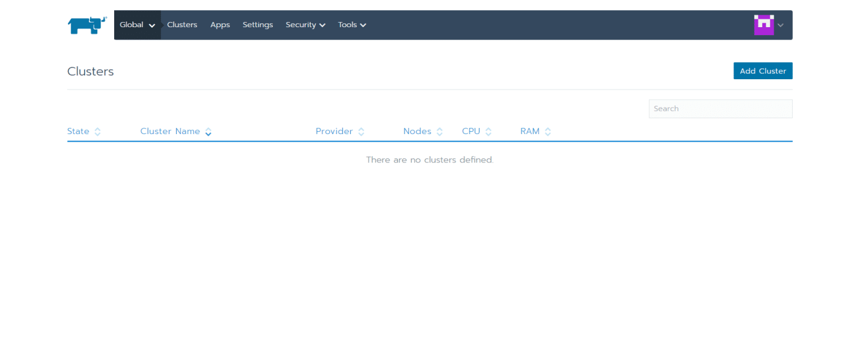The height and width of the screenshot is (361, 868).
Task: Focus the Search input field
Action: 721,109
